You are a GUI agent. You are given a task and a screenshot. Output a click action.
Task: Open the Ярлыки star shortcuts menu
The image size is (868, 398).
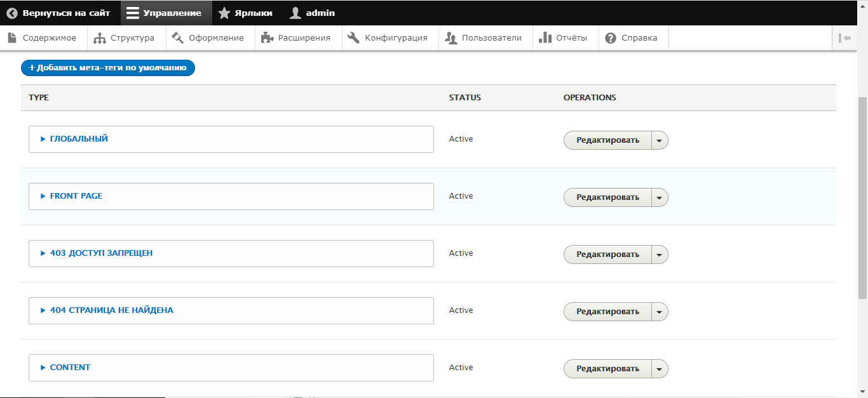point(245,13)
